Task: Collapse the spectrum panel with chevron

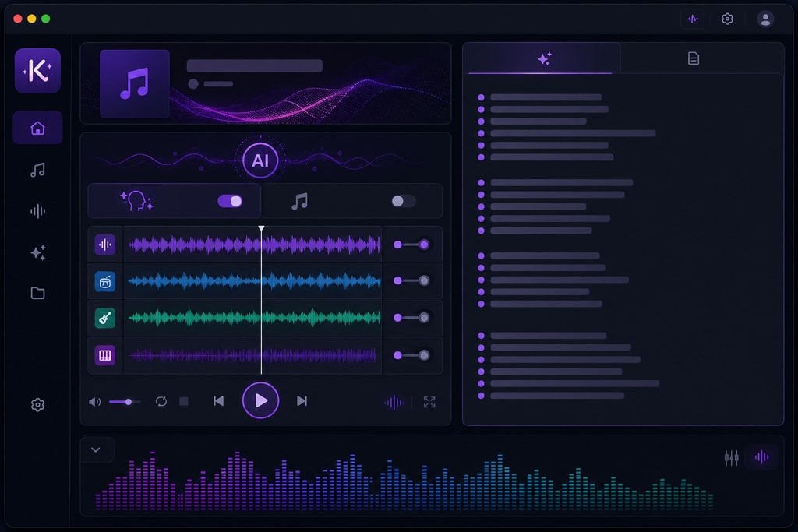Action: coord(96,449)
